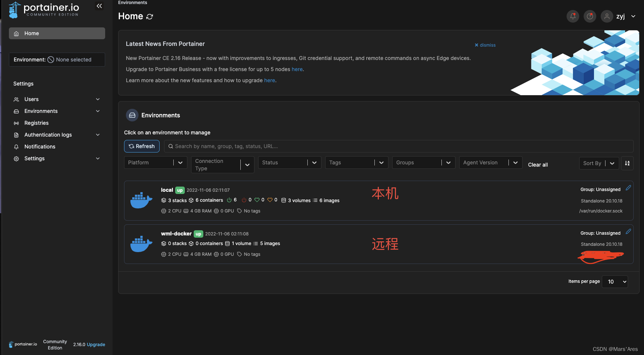Expand the Authentication logs submenu chevron
This screenshot has width=644, height=355.
(98, 135)
